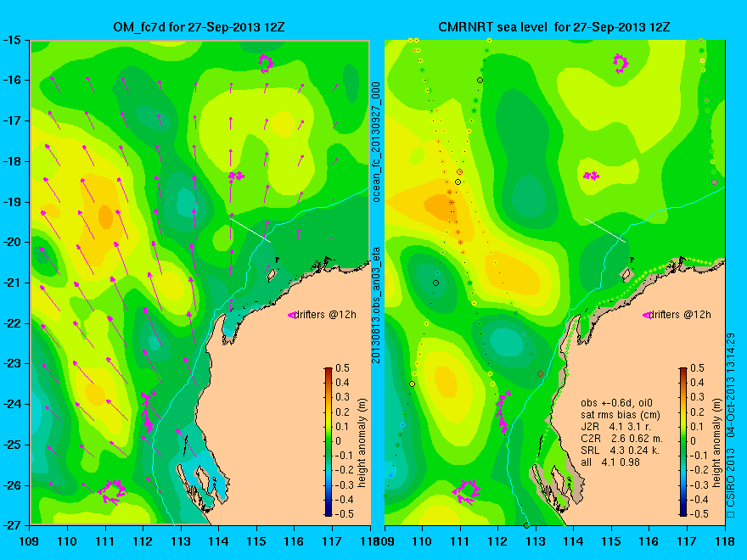Image resolution: width=747 pixels, height=560 pixels.
Task: Click the C2R statistics row
Action: click(x=621, y=439)
